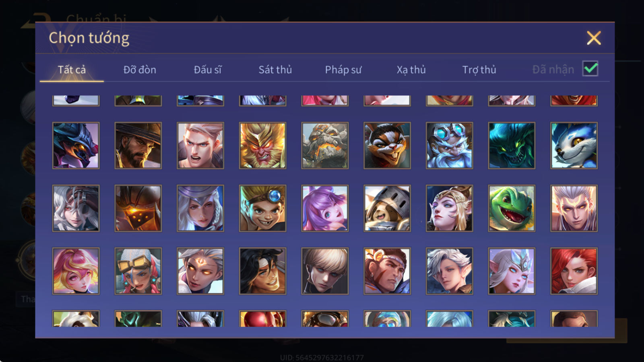644x362 pixels.
Task: Switch to the Pháp sư tab
Action: [343, 70]
